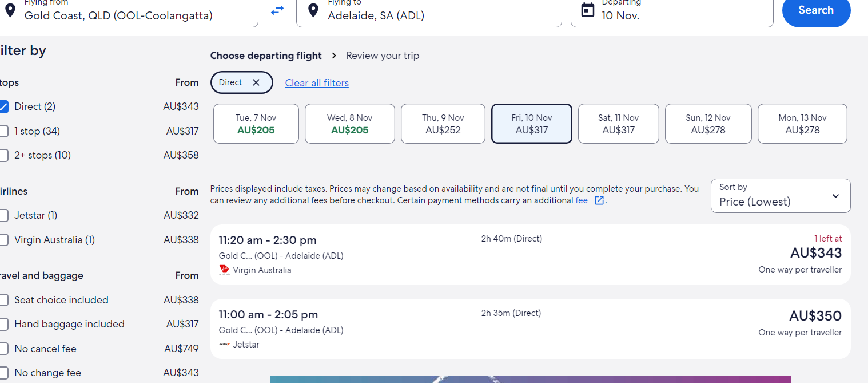868x383 pixels.
Task: Uncheck the Direct stops checkbox
Action: tap(3, 106)
